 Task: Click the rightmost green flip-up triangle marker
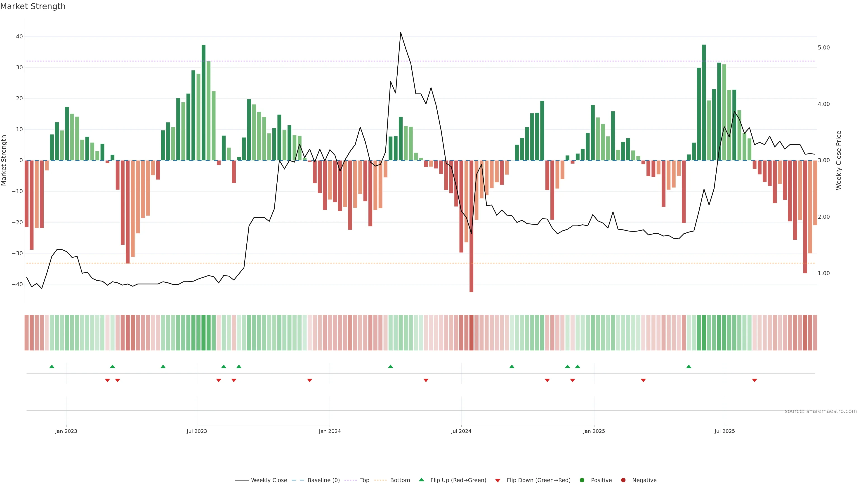[689, 366]
